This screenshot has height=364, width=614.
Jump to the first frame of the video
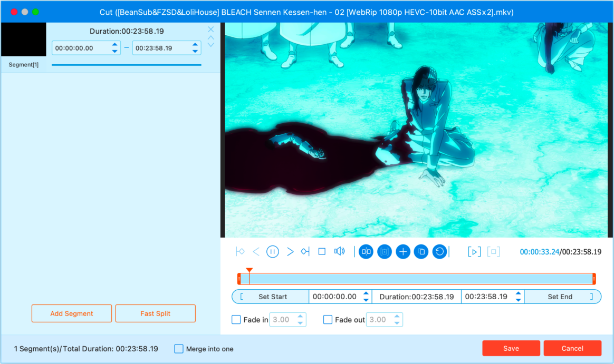point(240,251)
